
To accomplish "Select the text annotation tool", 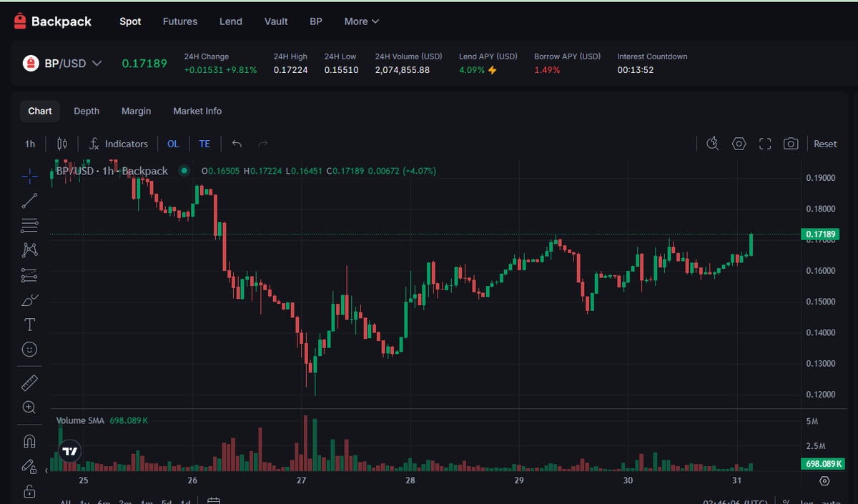I will click(x=29, y=325).
